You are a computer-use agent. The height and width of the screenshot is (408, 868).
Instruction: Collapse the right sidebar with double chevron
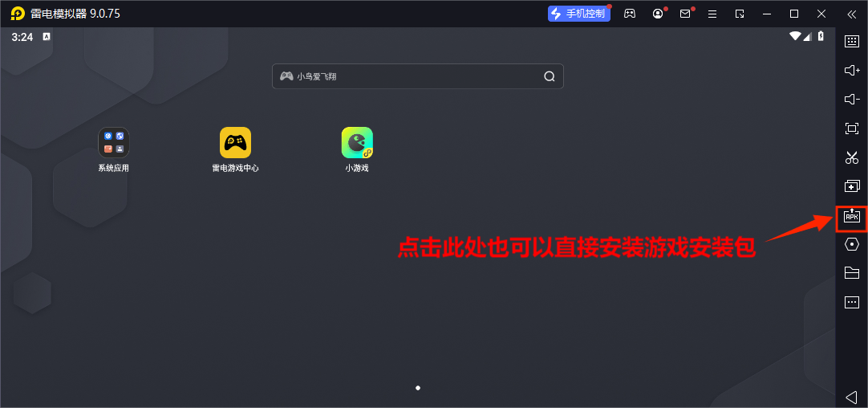(x=851, y=14)
